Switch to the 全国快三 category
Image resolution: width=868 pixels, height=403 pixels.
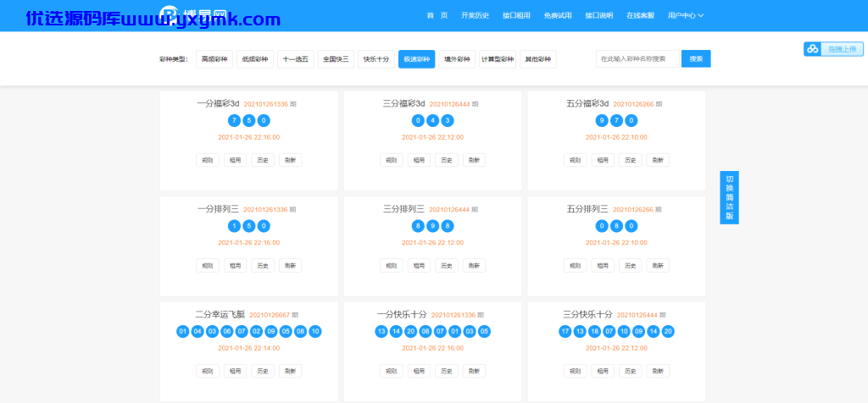(x=336, y=59)
